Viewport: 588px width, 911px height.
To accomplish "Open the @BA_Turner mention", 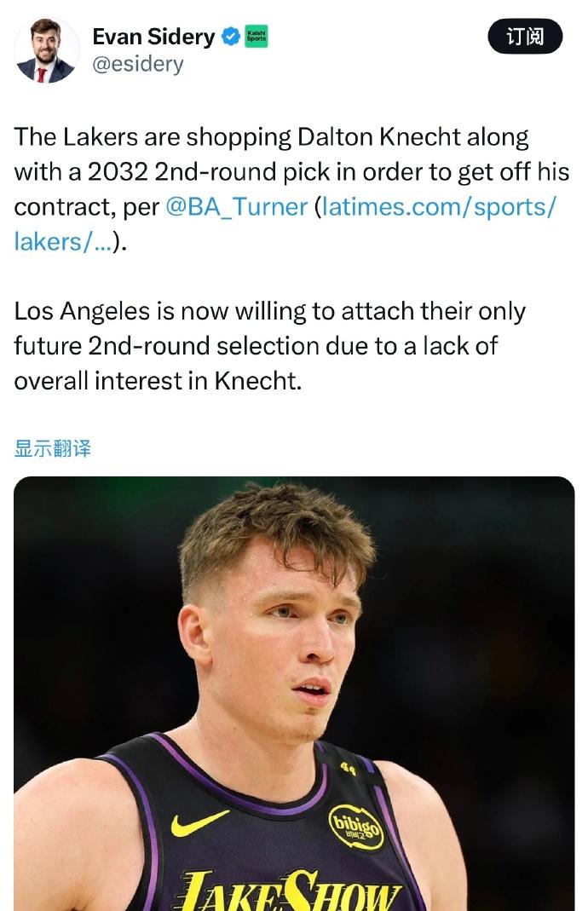I will click(236, 207).
